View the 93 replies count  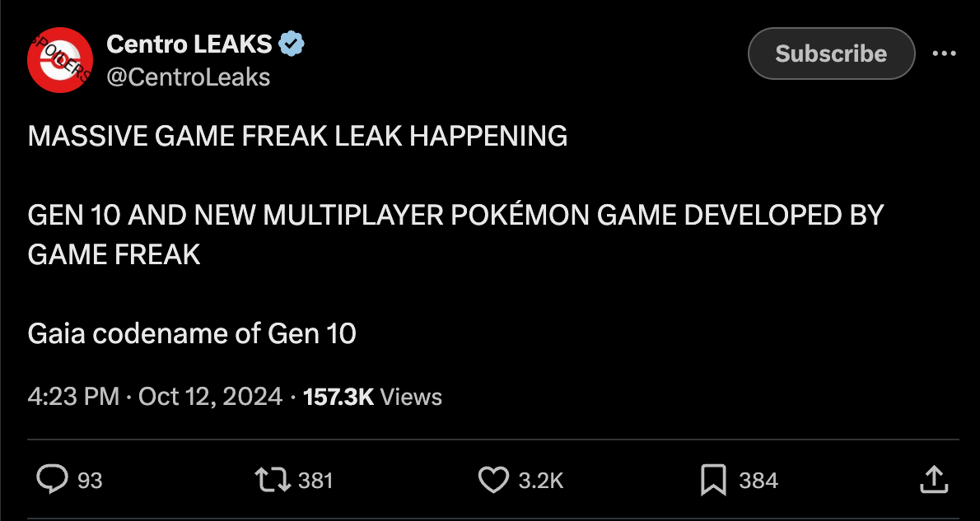(x=88, y=480)
